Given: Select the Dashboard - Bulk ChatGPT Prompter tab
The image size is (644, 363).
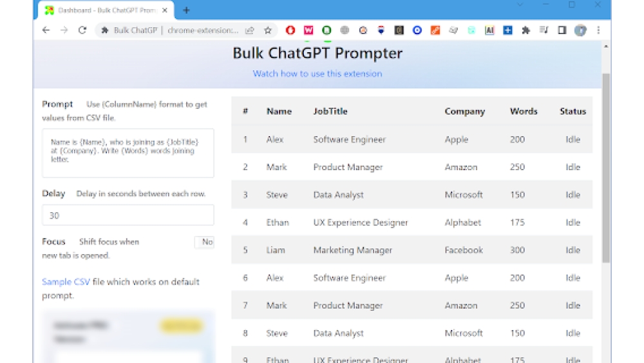Looking at the screenshot, I should point(106,10).
